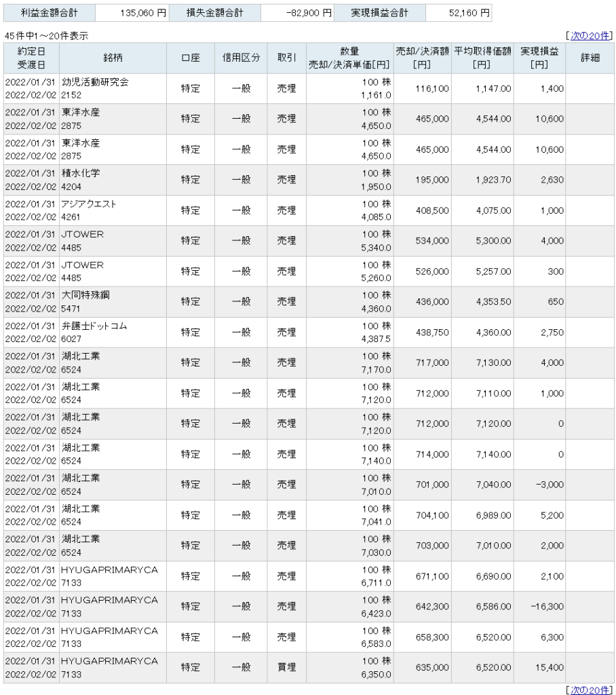Click the 買埋 transaction type cell
The width and height of the screenshot is (616, 695).
click(x=287, y=668)
